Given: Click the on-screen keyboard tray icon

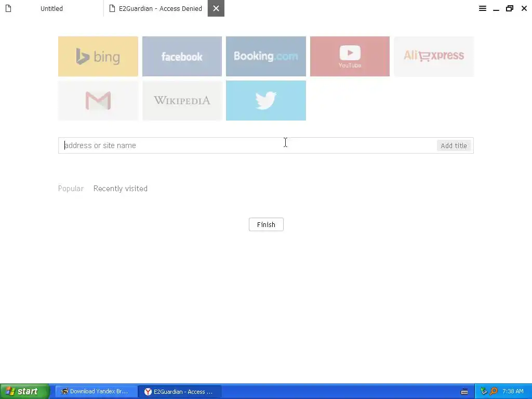Looking at the screenshot, I should (x=464, y=392).
